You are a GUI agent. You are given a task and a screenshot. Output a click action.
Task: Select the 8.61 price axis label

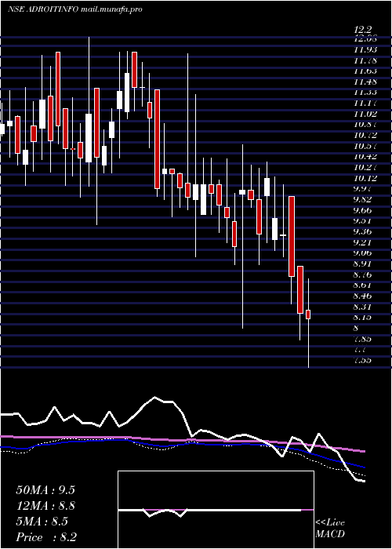point(363,285)
